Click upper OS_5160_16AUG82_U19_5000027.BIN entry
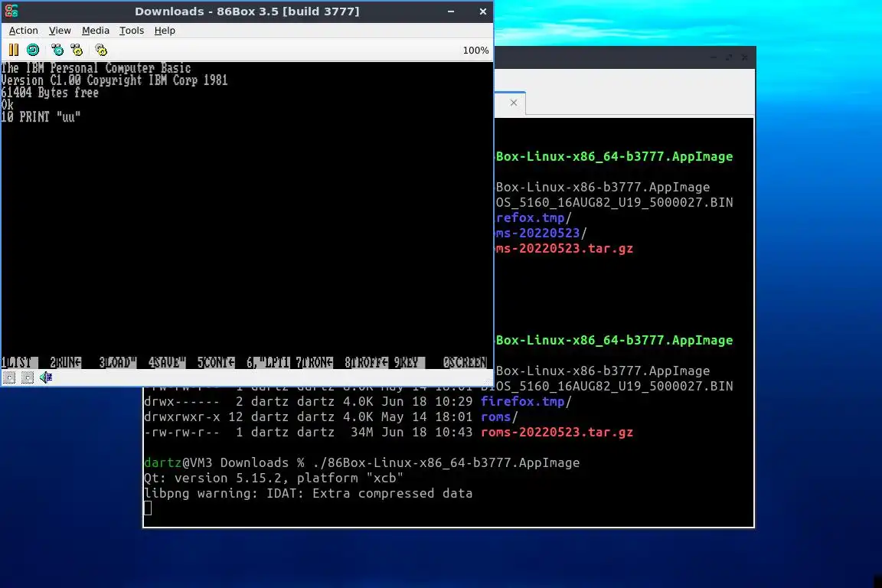This screenshot has height=588, width=882. (x=614, y=203)
